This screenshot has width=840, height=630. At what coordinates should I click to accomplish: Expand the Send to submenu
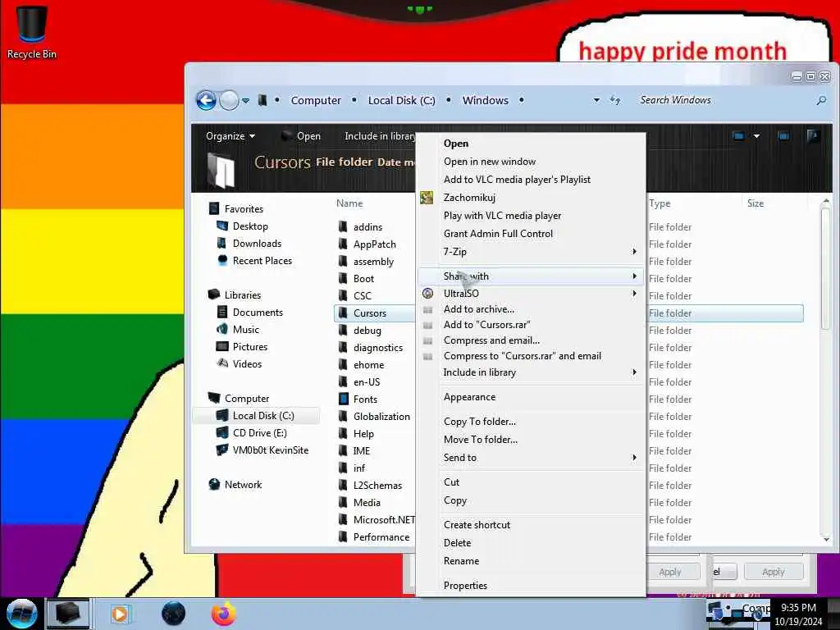pyautogui.click(x=634, y=458)
